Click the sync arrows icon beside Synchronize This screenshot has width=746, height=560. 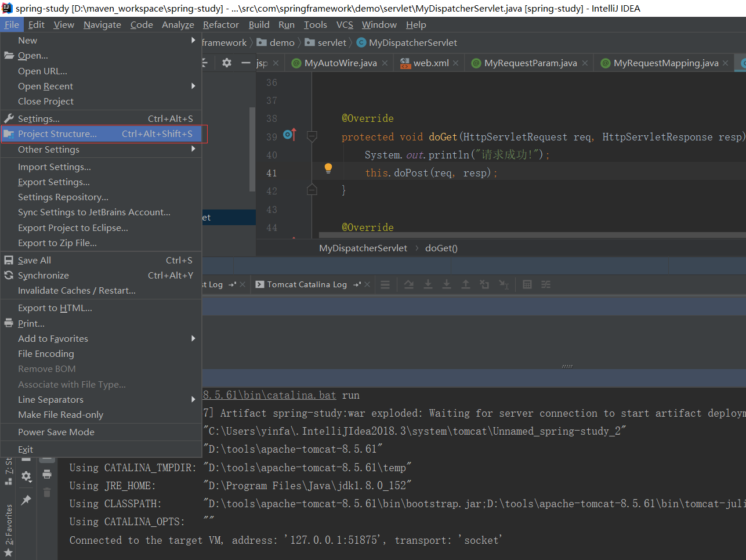click(x=9, y=275)
